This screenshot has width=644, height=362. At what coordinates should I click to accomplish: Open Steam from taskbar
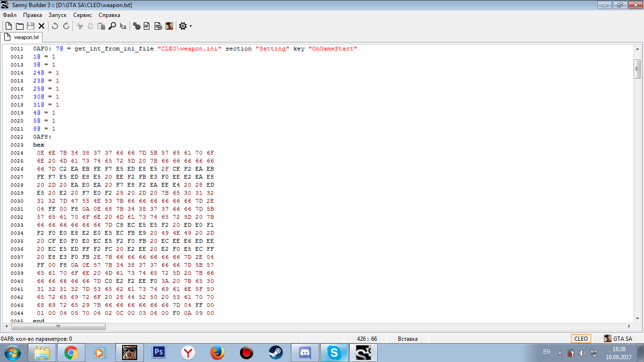[276, 352]
